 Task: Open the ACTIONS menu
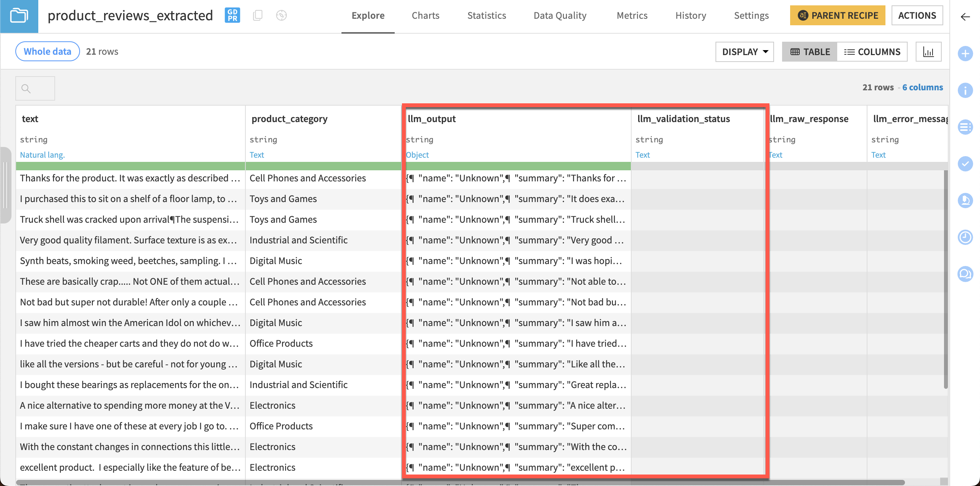point(918,15)
